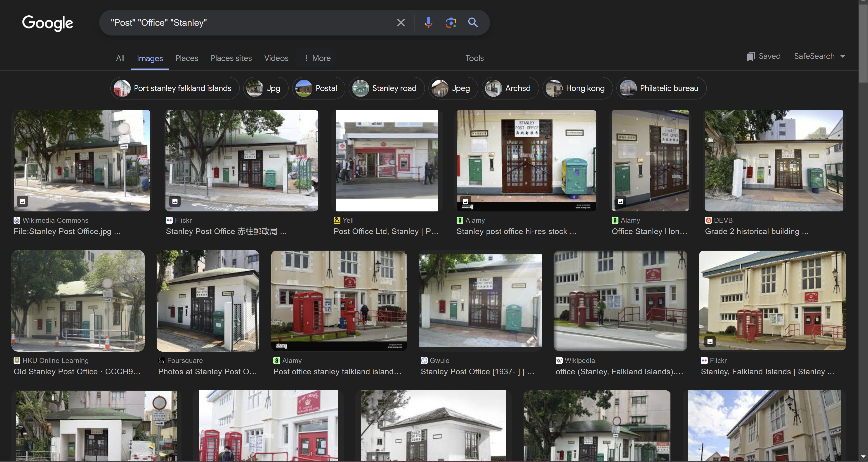868x462 pixels.
Task: Open the Yell Post Office Ltd thumbnail
Action: pos(387,160)
